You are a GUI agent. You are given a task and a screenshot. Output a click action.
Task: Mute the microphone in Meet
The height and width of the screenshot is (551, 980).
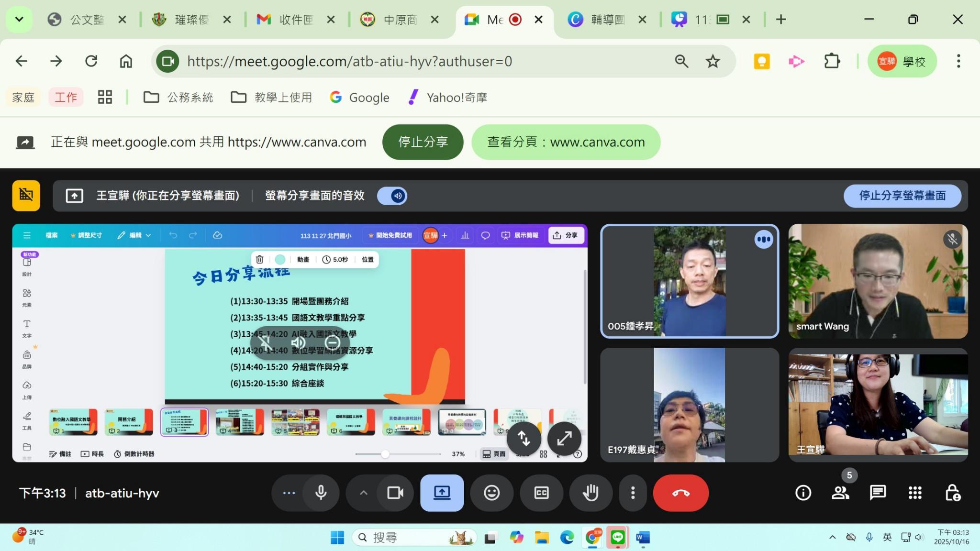point(321,493)
